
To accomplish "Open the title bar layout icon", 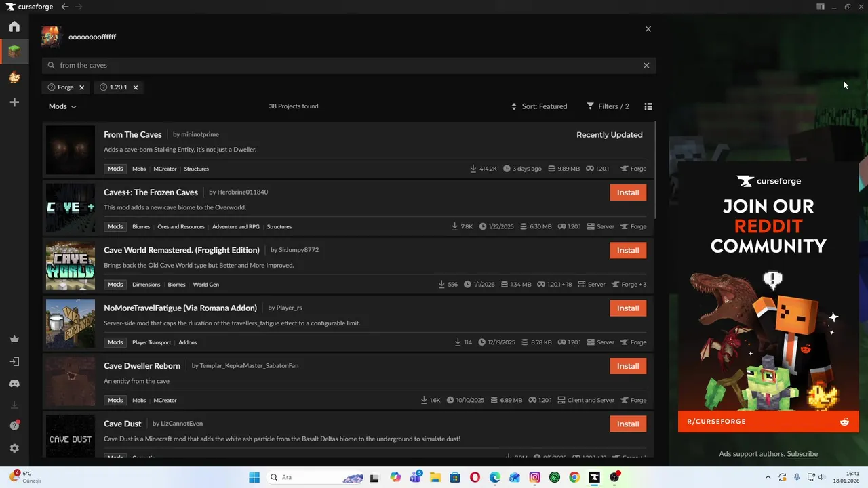I will click(x=821, y=7).
